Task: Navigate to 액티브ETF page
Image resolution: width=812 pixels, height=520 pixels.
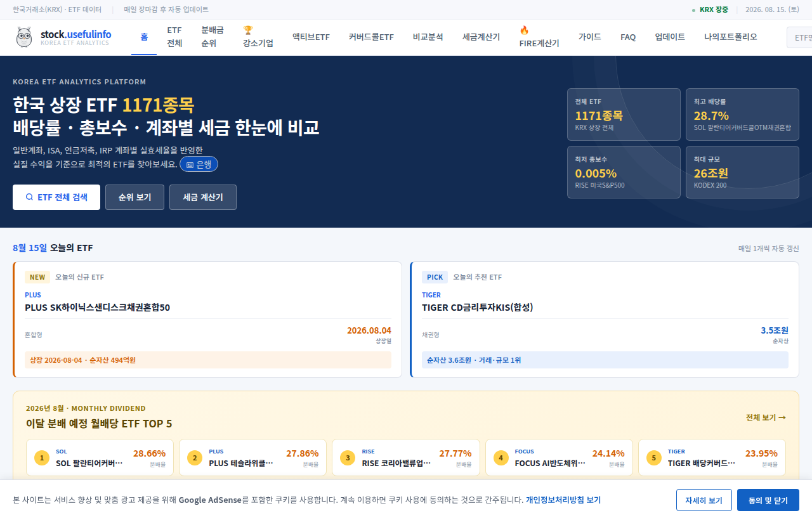Action: click(311, 37)
